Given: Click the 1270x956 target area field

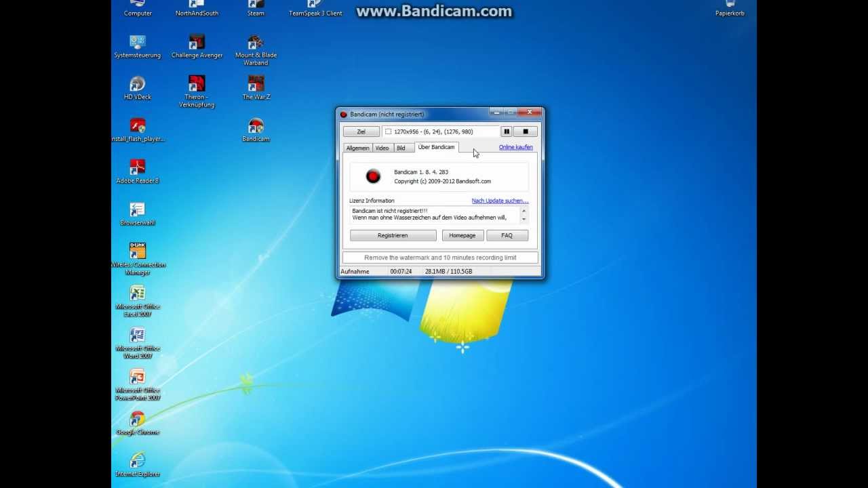Looking at the screenshot, I should pyautogui.click(x=441, y=131).
